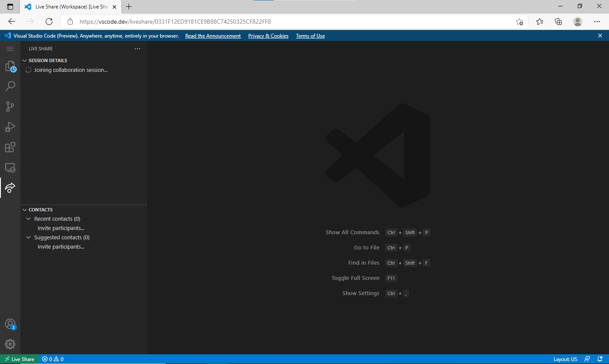This screenshot has height=364, width=609.
Task: Open the Extensions view icon
Action: pos(10,147)
